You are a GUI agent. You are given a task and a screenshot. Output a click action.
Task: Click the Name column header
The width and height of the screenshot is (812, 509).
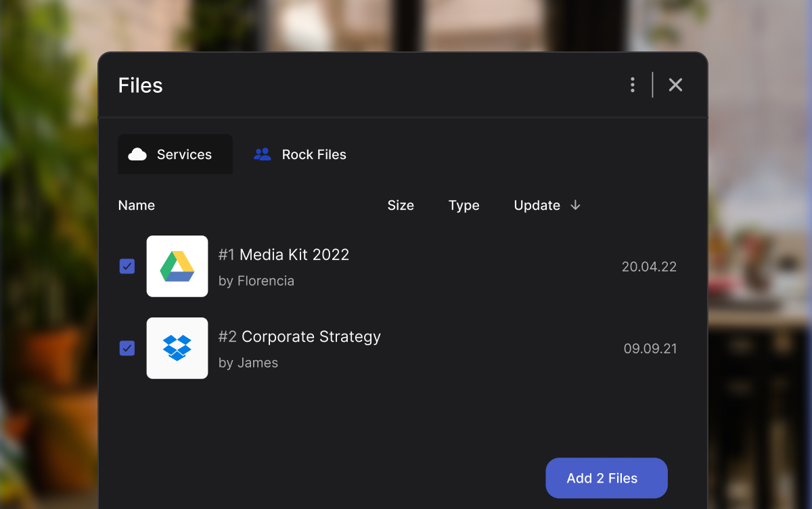click(x=136, y=205)
